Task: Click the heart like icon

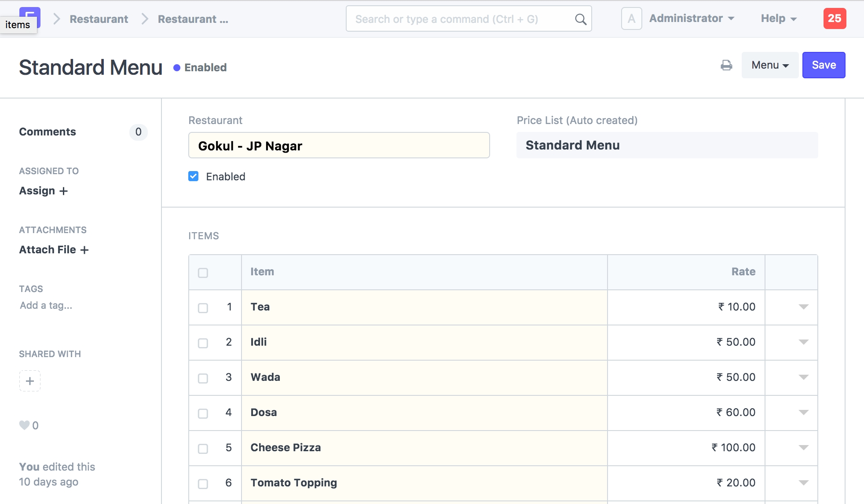Action: (x=24, y=425)
